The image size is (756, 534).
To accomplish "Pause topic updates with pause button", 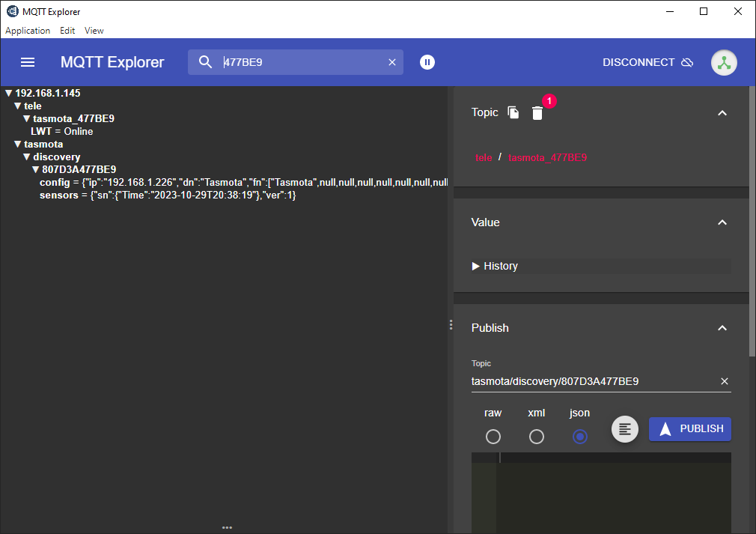I will pos(427,62).
